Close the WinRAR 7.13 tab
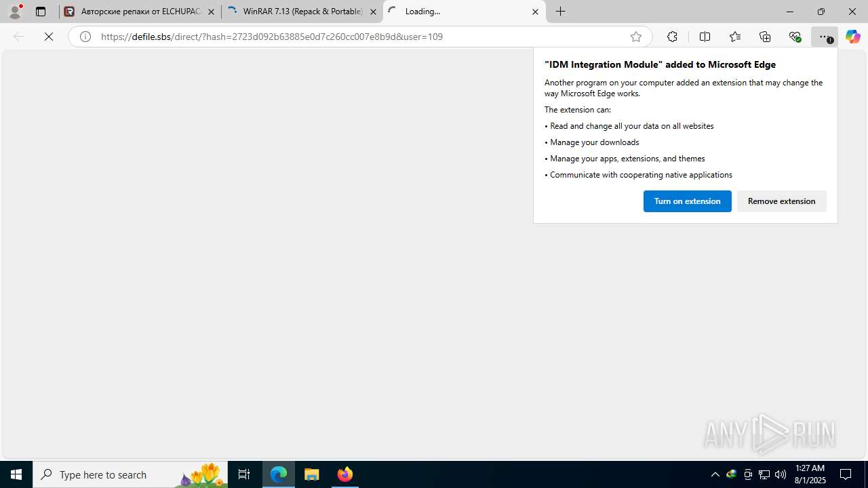Image resolution: width=868 pixels, height=488 pixels. tap(373, 12)
